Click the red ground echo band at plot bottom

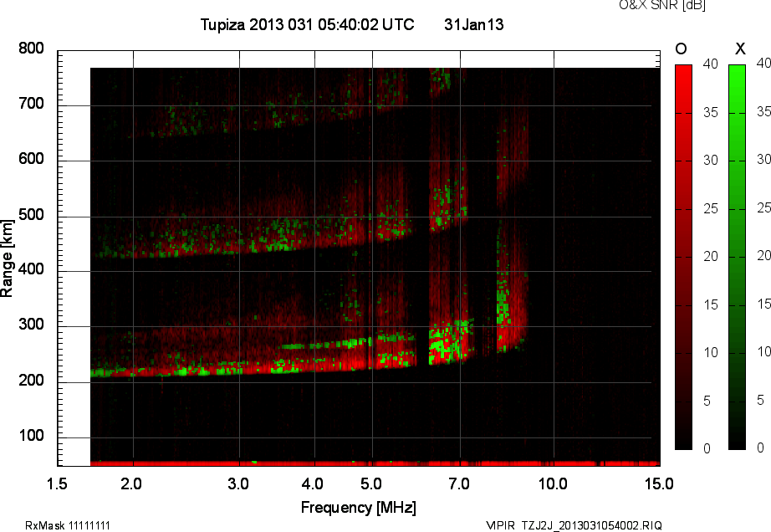tap(375, 462)
